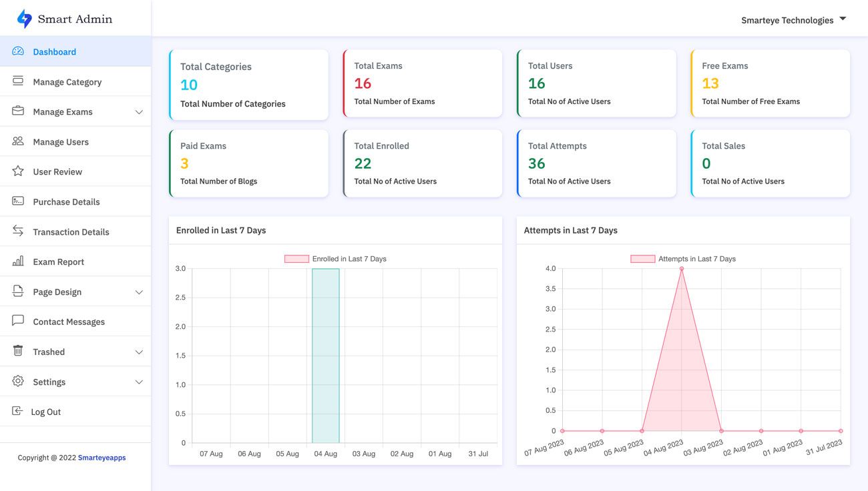Click the Dashboard speedometer icon
Screen dimensions: 868x491
(x=18, y=51)
